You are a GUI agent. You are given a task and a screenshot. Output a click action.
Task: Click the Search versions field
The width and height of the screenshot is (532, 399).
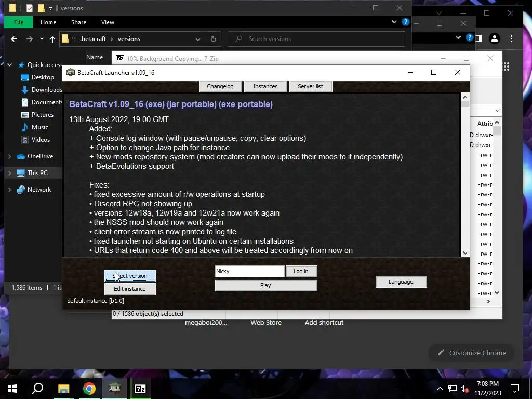pyautogui.click(x=316, y=39)
